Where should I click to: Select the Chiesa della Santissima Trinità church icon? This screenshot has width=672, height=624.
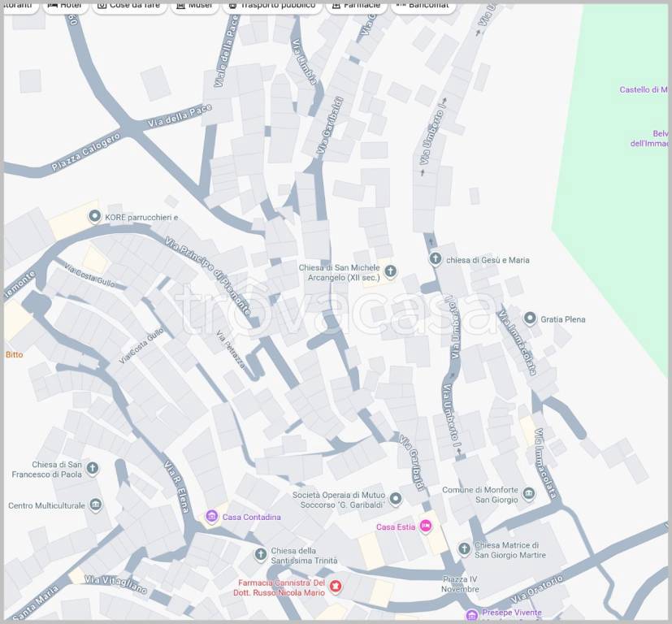click(x=260, y=555)
